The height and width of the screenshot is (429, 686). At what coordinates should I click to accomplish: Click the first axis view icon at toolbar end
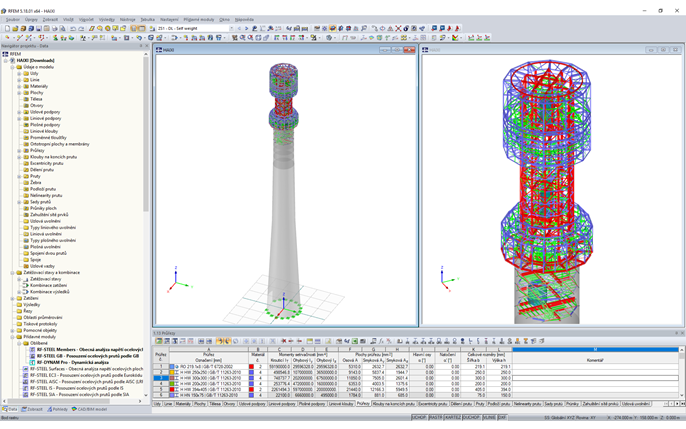[x=471, y=38]
